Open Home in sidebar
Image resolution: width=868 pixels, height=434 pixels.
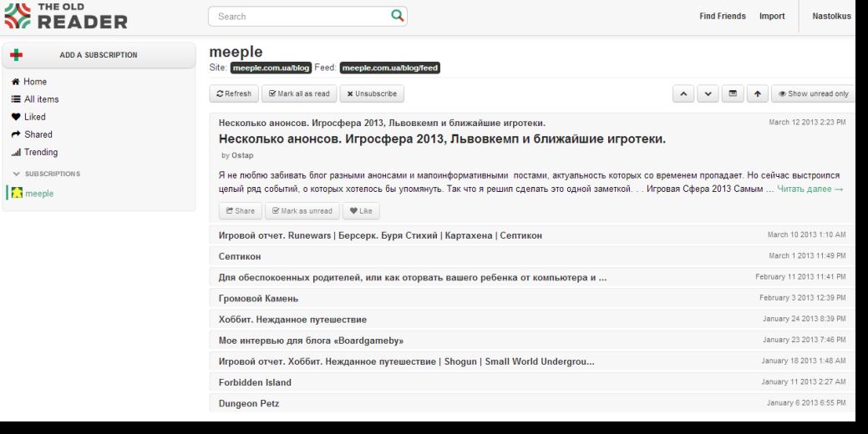click(x=35, y=81)
